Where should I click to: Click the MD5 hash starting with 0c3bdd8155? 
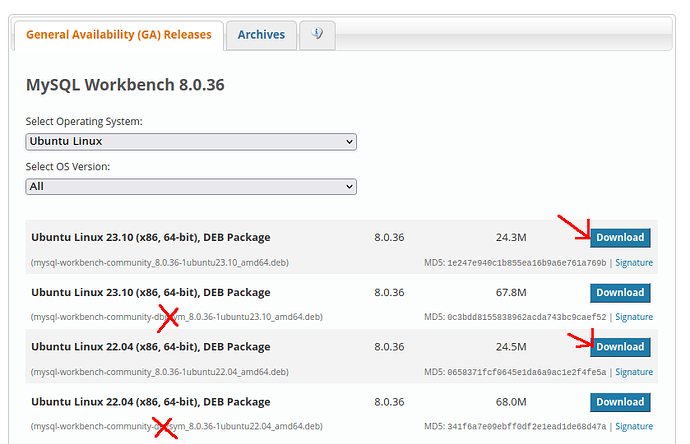tap(527, 317)
